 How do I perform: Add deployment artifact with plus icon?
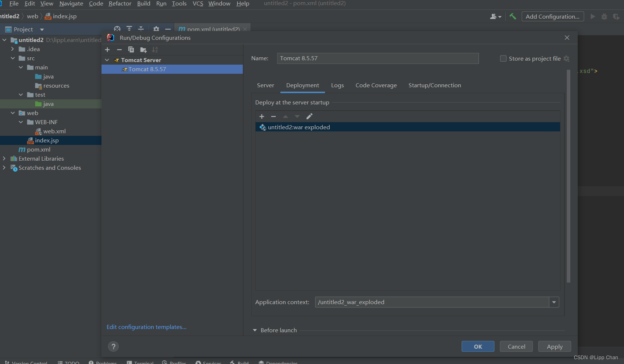click(262, 116)
